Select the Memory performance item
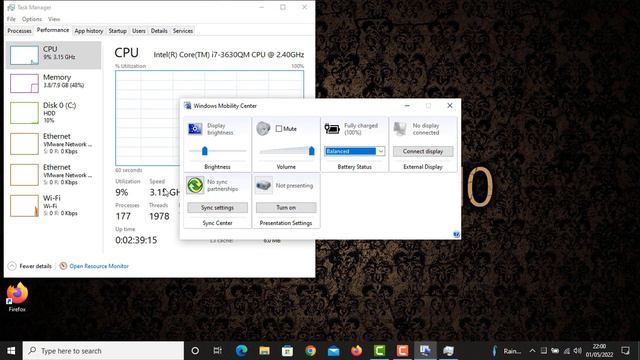Screen dimensions: 640x360 point(53,83)
